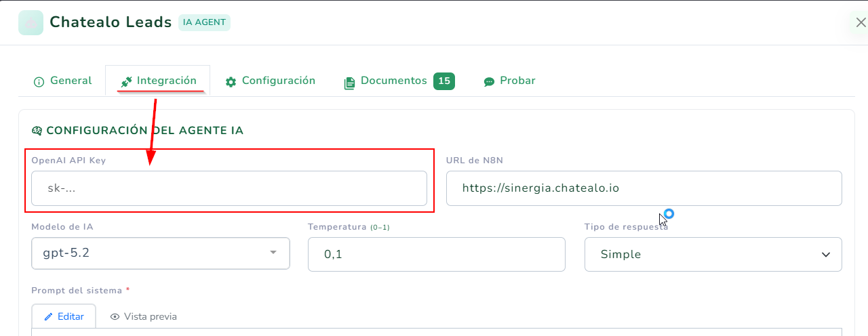
Task: Click the Chatealo Leads agent avatar icon
Action: tap(31, 22)
